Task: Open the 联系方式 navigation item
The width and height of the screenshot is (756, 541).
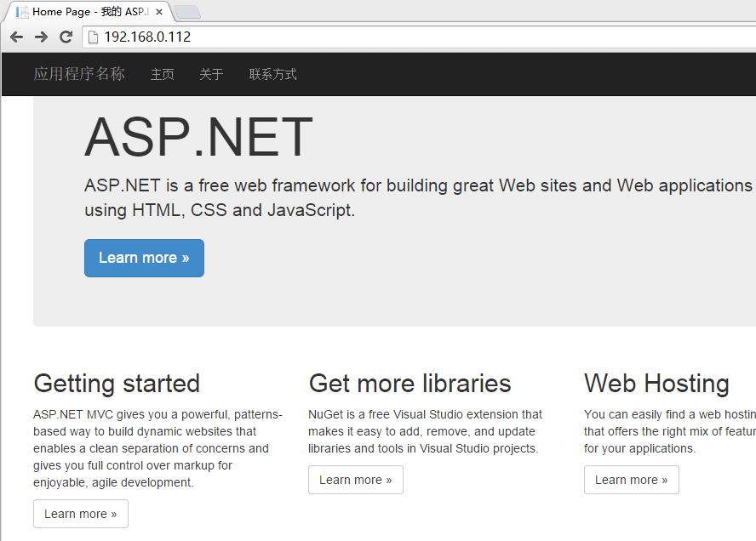Action: 273,74
